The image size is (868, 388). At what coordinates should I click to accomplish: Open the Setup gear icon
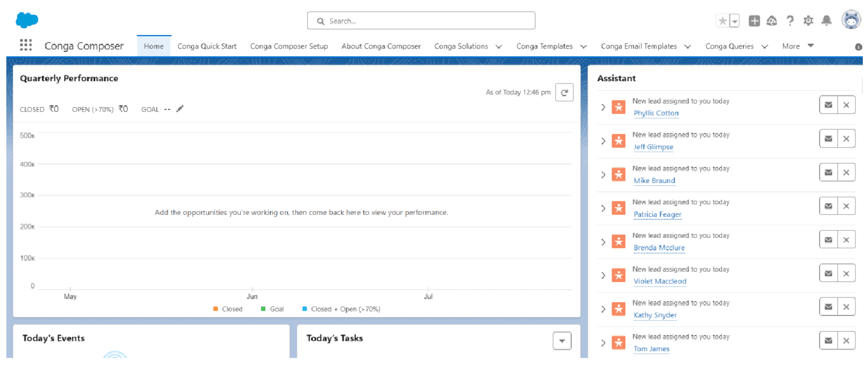[x=808, y=21]
